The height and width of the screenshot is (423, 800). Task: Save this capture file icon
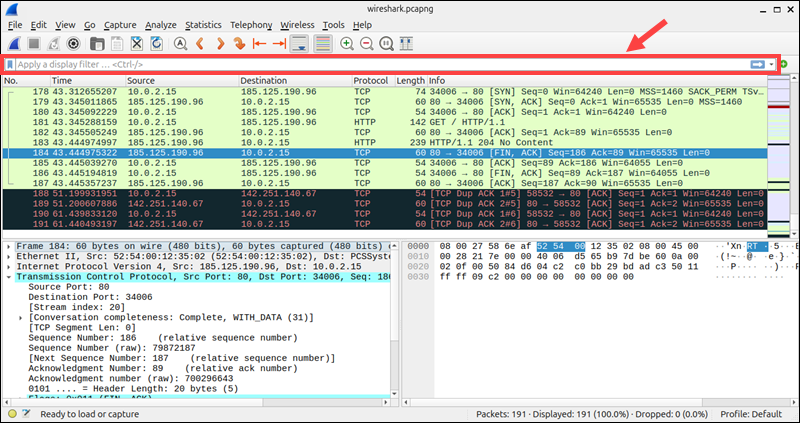[x=117, y=44]
